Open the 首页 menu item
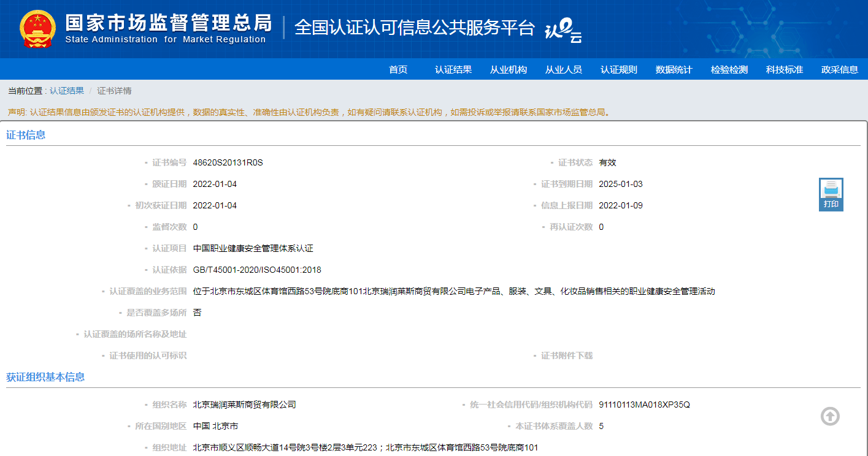Viewport: 868px width, 456px height. coord(398,69)
